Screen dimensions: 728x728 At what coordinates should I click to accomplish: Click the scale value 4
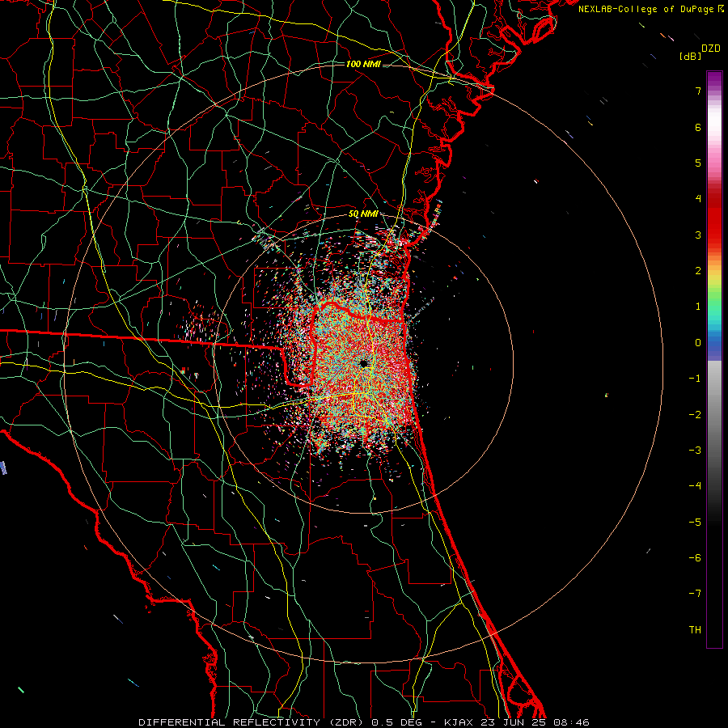pos(698,199)
